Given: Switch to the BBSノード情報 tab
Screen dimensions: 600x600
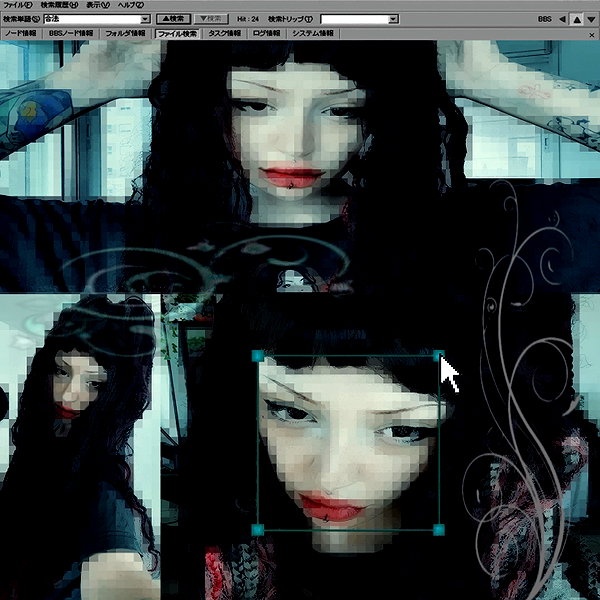Looking at the screenshot, I should (71, 34).
